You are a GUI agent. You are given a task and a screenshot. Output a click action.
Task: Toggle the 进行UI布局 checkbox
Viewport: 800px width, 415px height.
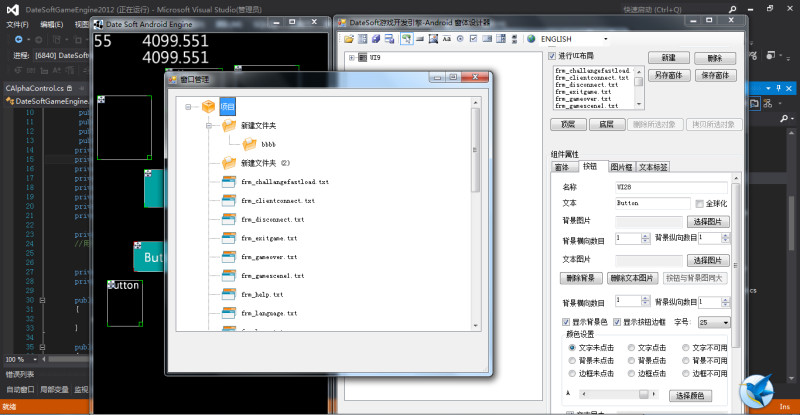point(553,55)
